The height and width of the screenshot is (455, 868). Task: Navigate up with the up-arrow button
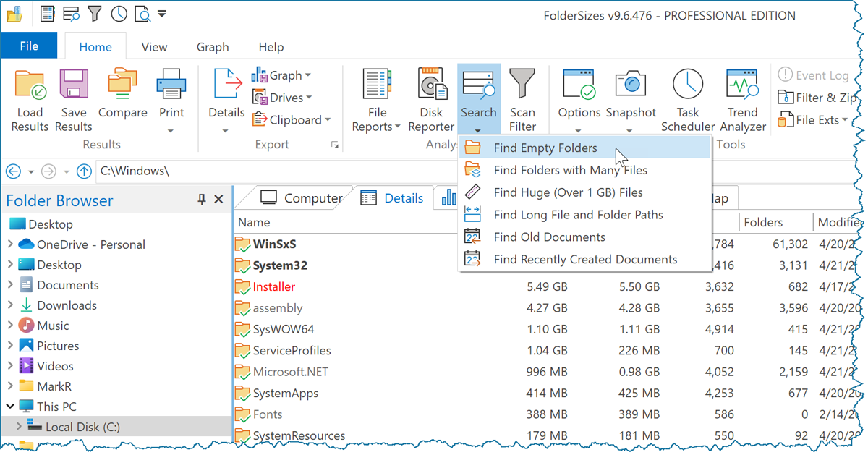(x=85, y=171)
